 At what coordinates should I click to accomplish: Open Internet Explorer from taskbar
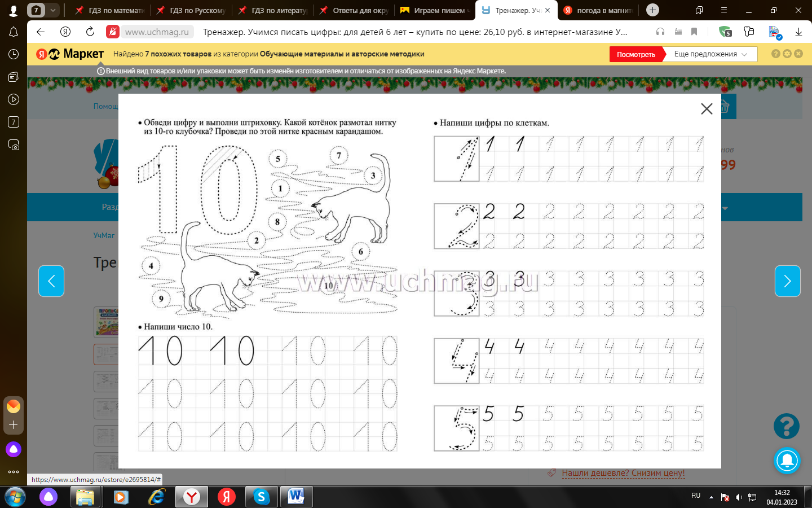(156, 497)
